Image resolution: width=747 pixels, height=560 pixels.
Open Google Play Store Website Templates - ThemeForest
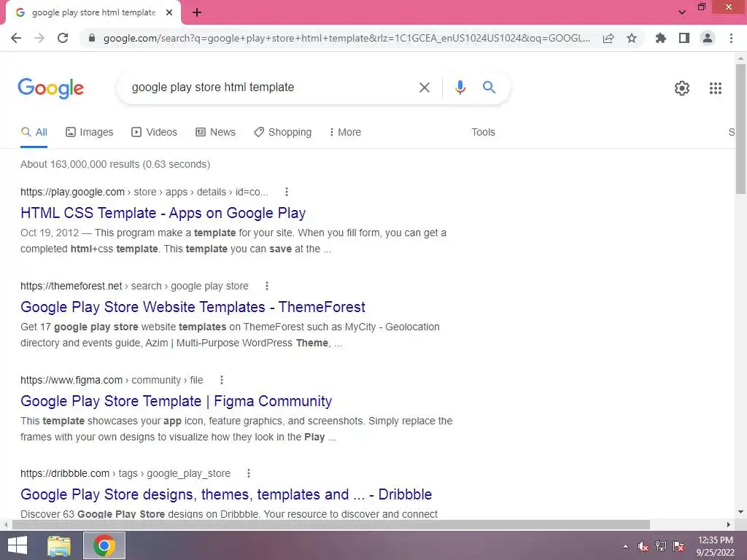193,307
